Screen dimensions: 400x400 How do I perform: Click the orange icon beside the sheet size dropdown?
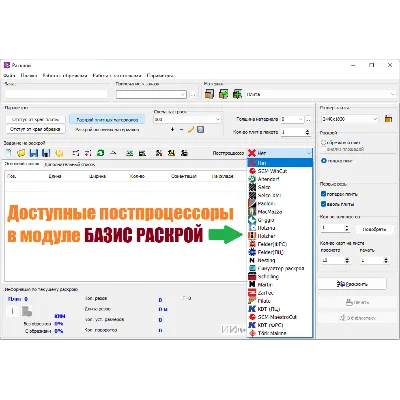(388, 119)
